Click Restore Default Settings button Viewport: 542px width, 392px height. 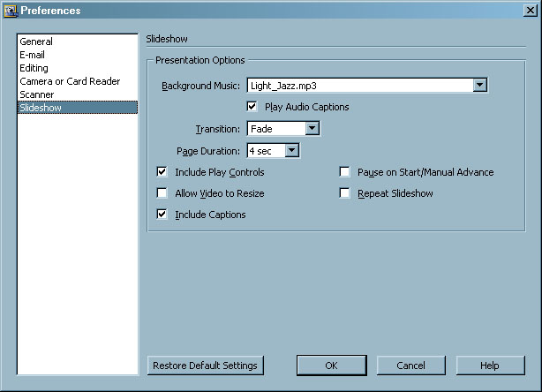tap(205, 366)
